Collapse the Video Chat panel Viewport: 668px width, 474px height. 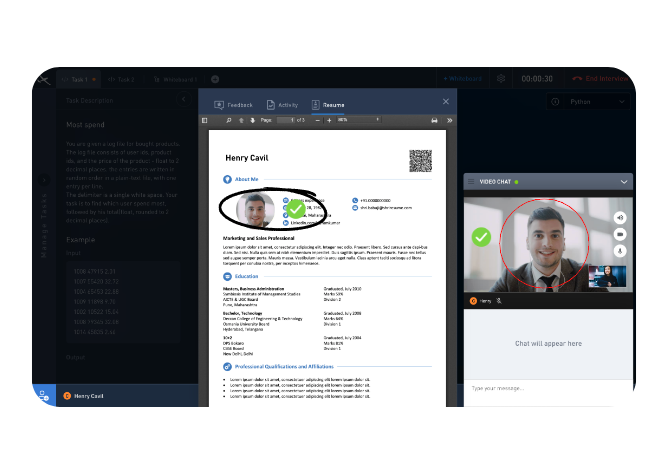coord(624,182)
